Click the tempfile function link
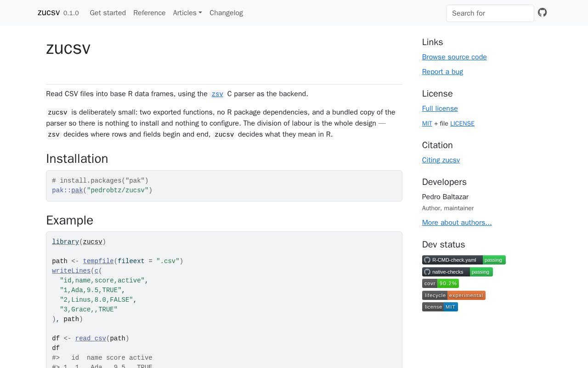588x368 pixels. tap(98, 261)
